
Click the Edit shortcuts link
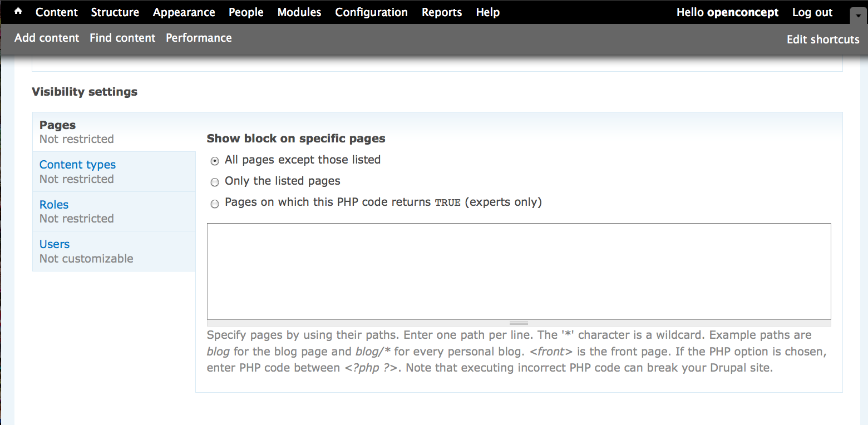pyautogui.click(x=823, y=39)
